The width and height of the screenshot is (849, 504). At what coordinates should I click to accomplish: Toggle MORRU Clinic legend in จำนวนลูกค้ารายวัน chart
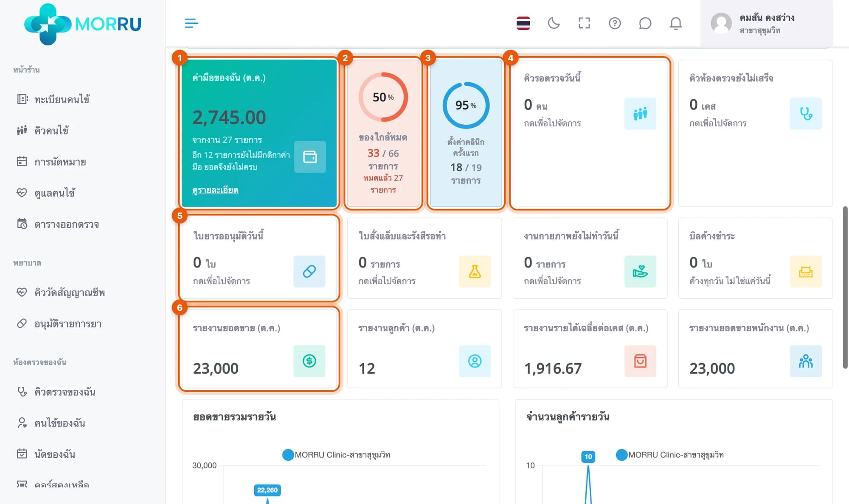(x=670, y=455)
